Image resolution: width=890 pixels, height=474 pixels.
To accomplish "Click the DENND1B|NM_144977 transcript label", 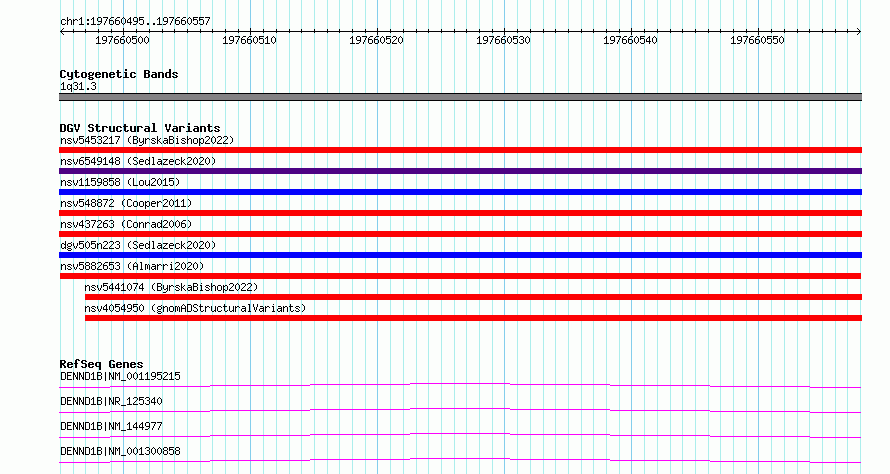I will click(111, 426).
